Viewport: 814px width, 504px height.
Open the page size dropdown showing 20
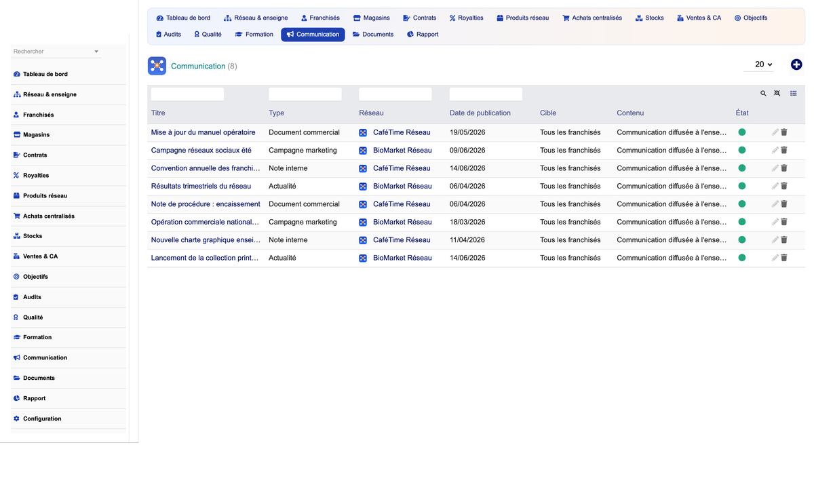(x=758, y=64)
